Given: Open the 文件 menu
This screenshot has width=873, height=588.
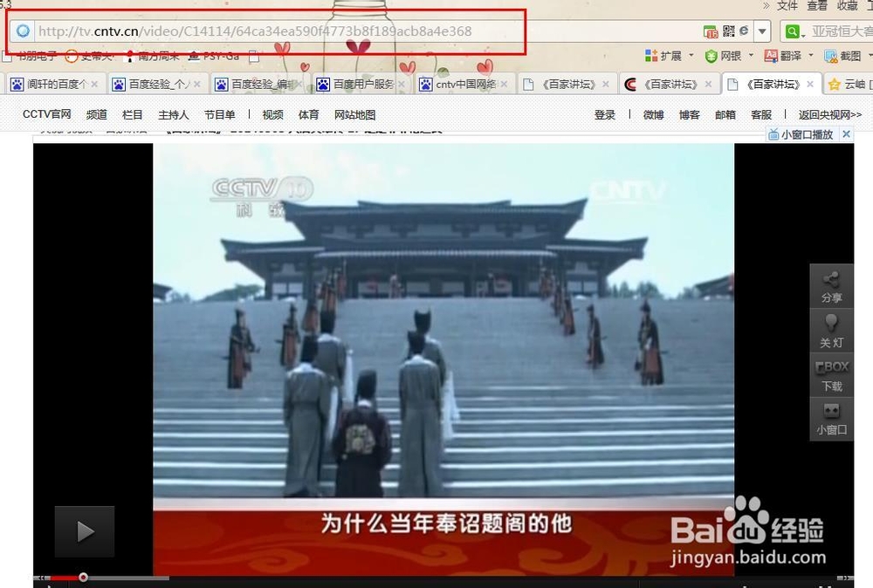Looking at the screenshot, I should click(x=786, y=5).
